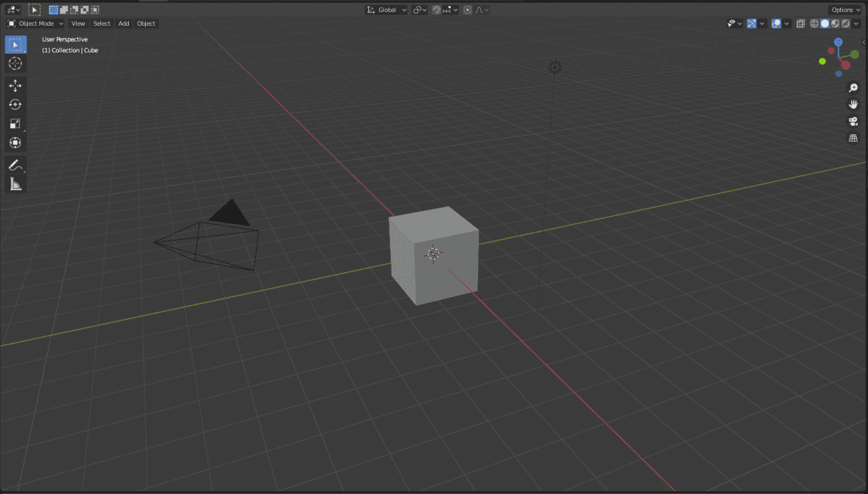Image resolution: width=868 pixels, height=494 pixels.
Task: Enable Rendered viewport shading
Action: point(845,23)
